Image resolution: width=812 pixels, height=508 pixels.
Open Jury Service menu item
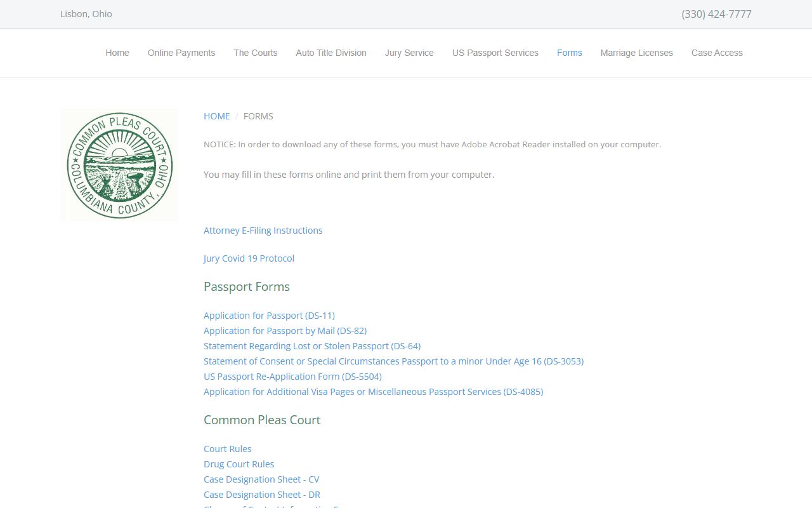tap(409, 53)
